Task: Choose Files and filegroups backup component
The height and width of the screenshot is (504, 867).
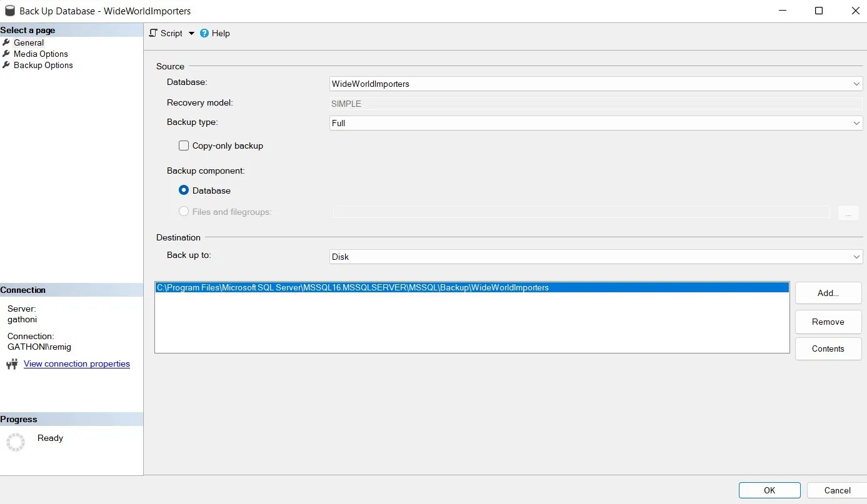Action: (x=183, y=212)
